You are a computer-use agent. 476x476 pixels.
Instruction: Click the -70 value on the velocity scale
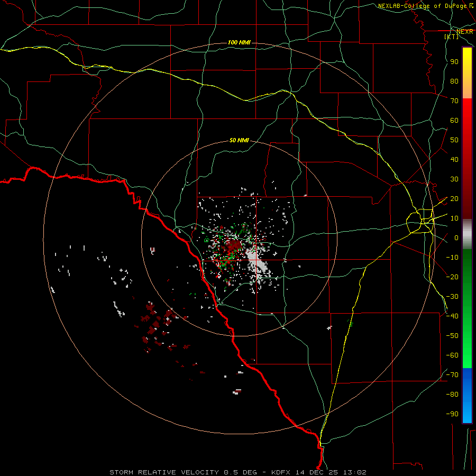click(452, 375)
